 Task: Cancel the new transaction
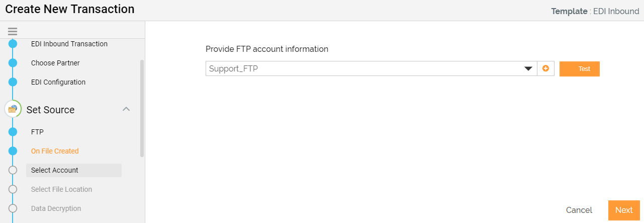(x=579, y=210)
